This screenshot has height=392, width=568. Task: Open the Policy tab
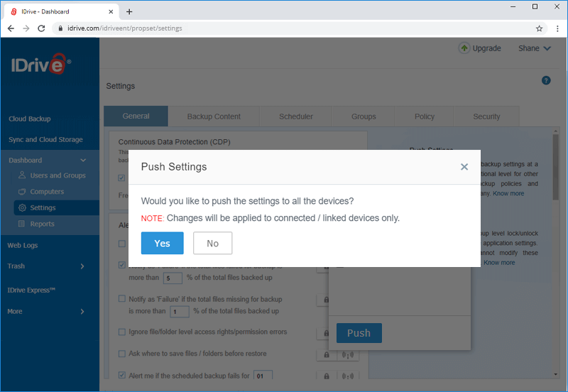(x=424, y=116)
